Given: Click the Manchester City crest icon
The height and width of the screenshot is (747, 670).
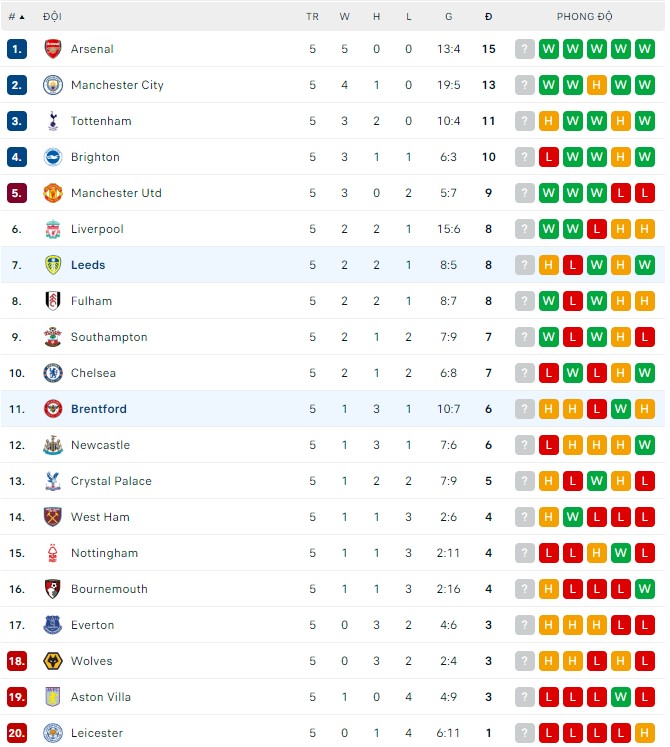Looking at the screenshot, I should point(53,85).
